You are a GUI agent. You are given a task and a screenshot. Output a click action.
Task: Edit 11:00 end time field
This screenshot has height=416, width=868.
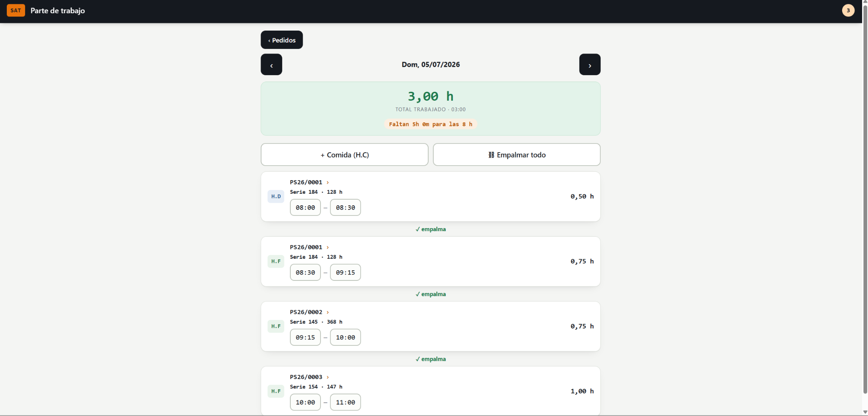pos(346,402)
